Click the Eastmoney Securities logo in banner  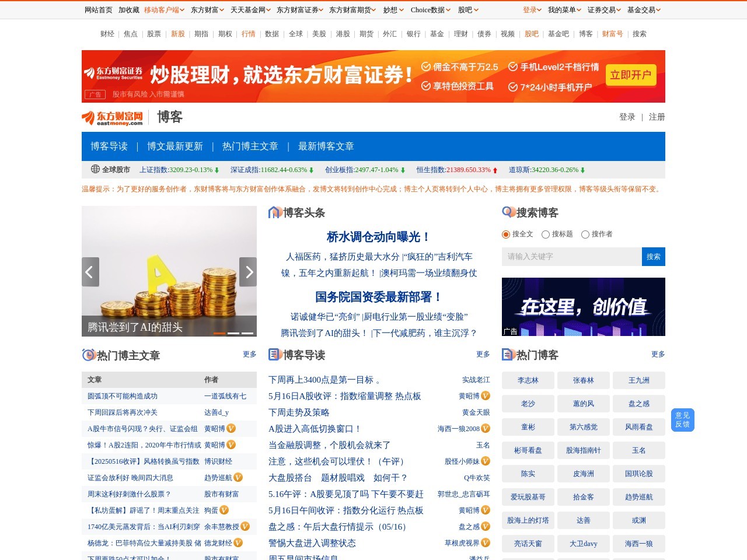[x=113, y=73]
